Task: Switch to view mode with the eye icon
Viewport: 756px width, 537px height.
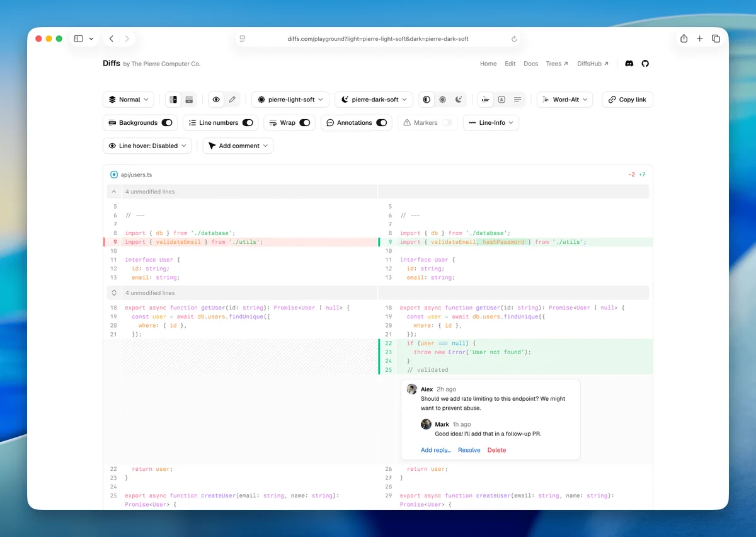Action: [217, 100]
